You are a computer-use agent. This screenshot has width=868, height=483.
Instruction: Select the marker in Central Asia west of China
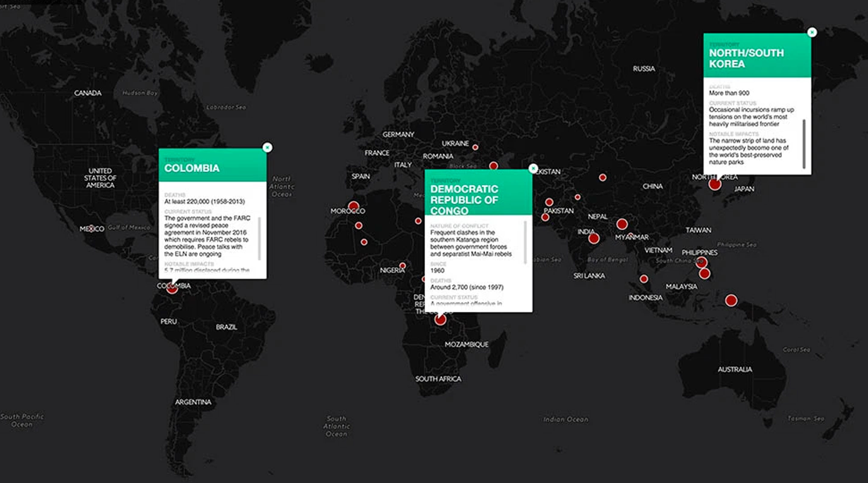(x=602, y=177)
